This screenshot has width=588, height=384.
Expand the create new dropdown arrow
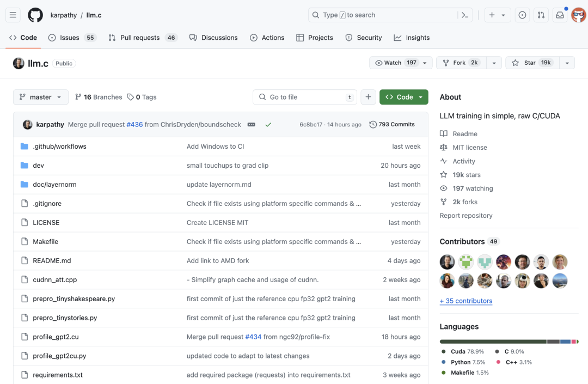(x=504, y=15)
